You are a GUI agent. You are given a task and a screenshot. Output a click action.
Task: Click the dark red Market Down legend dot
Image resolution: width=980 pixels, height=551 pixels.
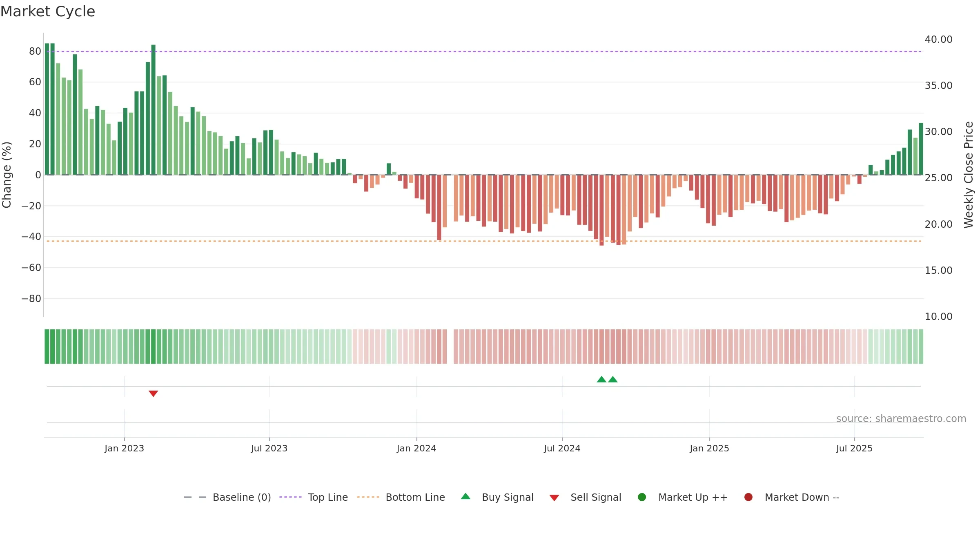748,497
